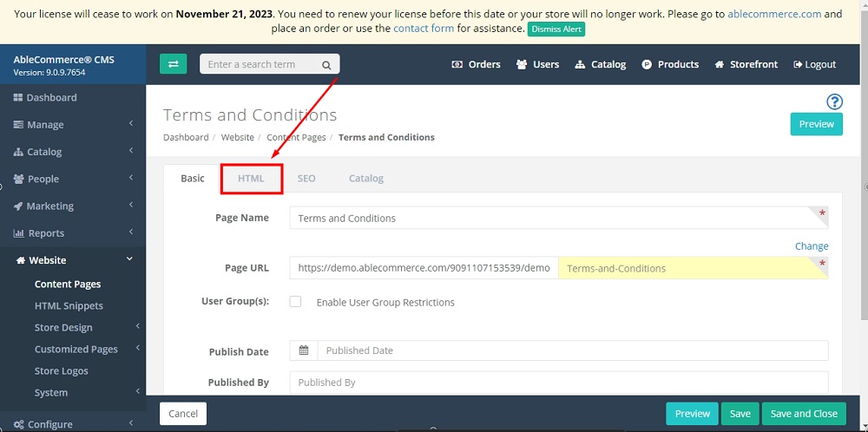Click the Cancel button
868x432 pixels.
(x=183, y=413)
